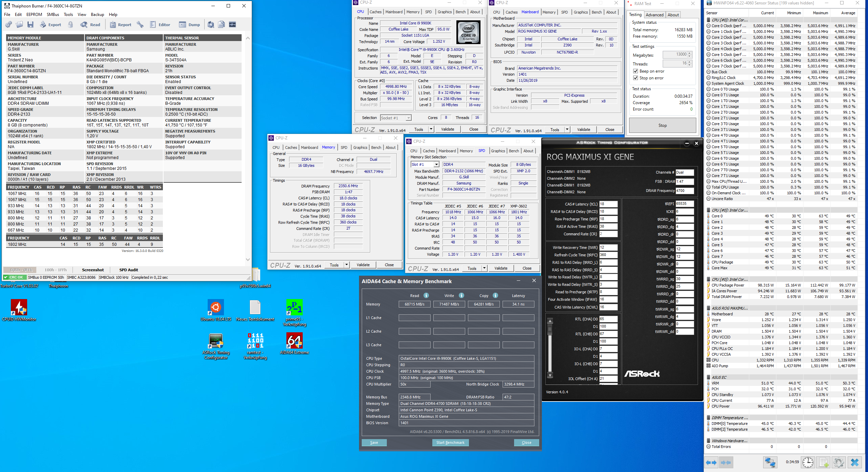
Task: Click the Megabytes value stepper up arrow
Action: [689, 53]
